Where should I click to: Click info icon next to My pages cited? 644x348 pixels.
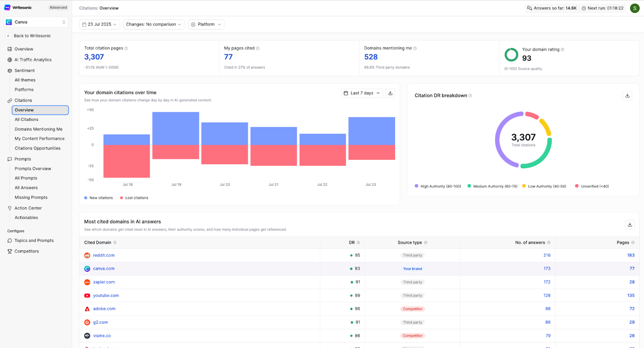258,48
